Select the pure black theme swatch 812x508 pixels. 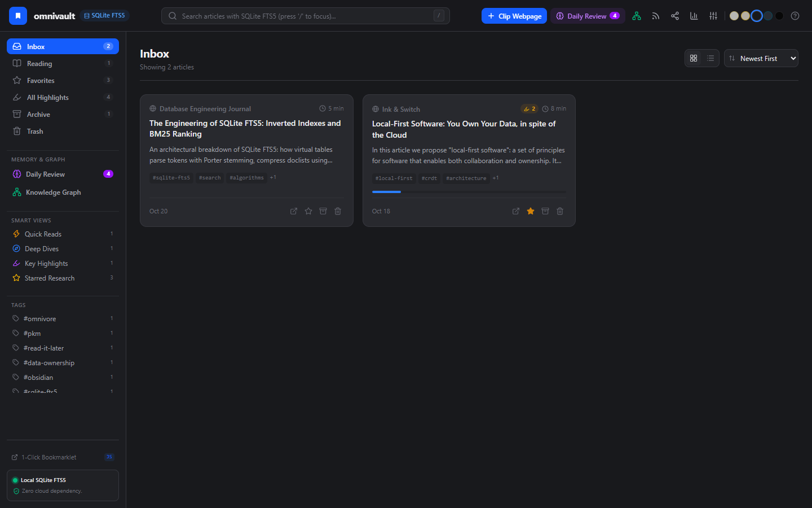point(779,16)
